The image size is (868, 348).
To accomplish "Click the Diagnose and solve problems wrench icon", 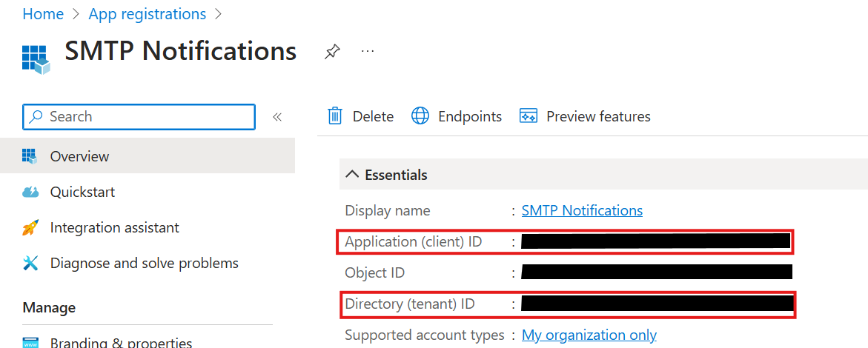I will pyautogui.click(x=30, y=264).
